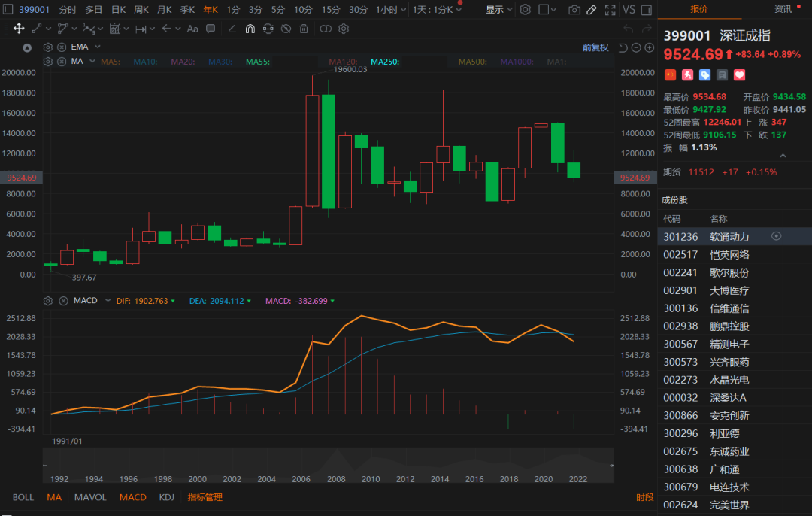Viewport: 812px width, 516px height.
Task: Remove the MACD indicator panel
Action: [63, 301]
